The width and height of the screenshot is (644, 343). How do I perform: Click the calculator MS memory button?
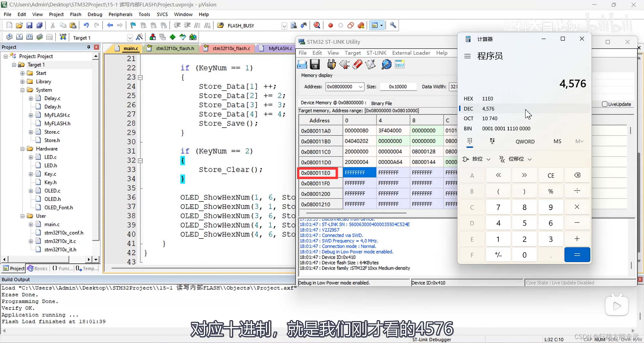click(x=557, y=141)
